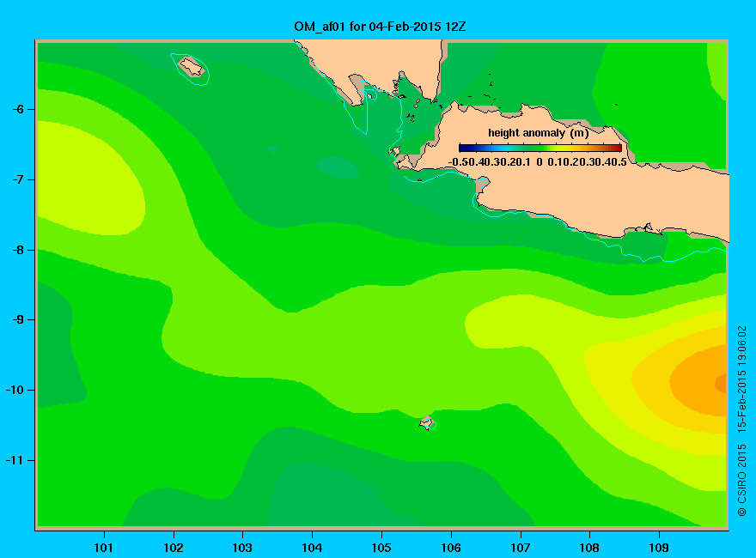The height and width of the screenshot is (558, 756).
Task: Click longitude label 109 on the axis
Action: [x=659, y=548]
